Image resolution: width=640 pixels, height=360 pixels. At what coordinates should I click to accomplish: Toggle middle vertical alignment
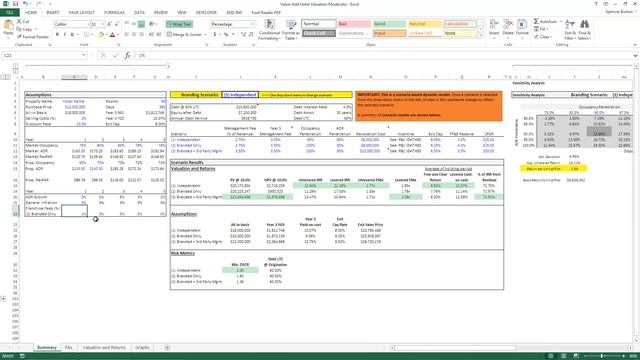click(x=133, y=24)
